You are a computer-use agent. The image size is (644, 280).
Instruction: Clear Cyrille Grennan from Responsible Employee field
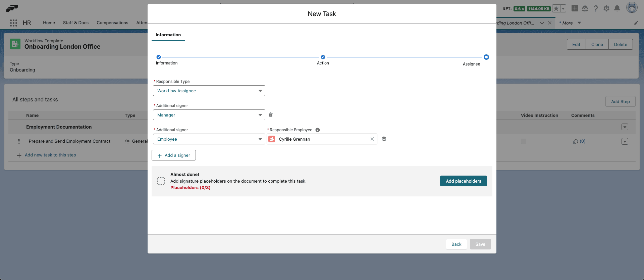[x=372, y=139]
